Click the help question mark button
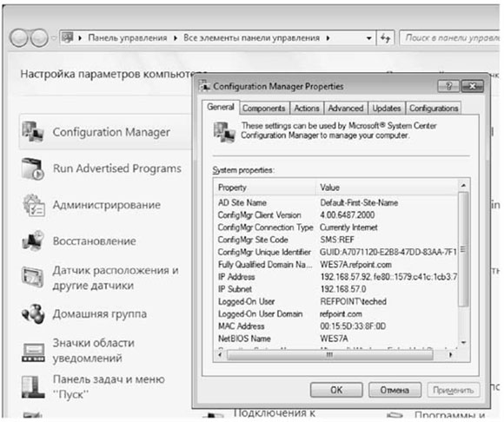 (x=448, y=86)
